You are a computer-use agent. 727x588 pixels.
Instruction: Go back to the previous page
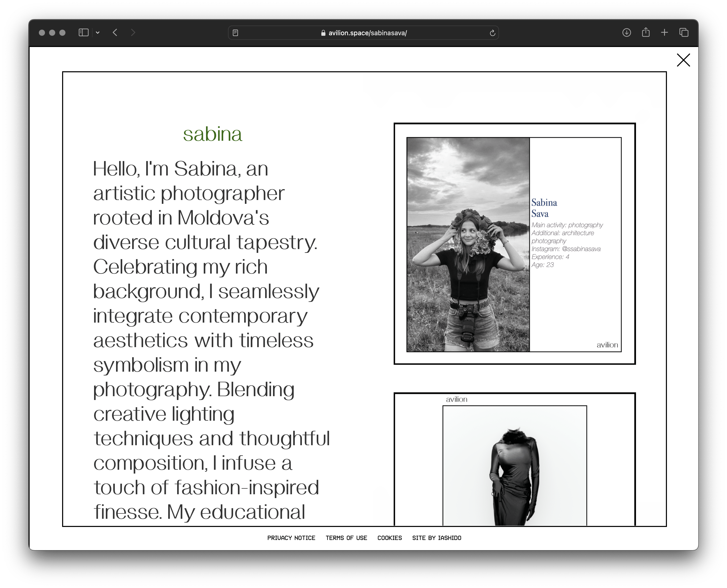115,32
